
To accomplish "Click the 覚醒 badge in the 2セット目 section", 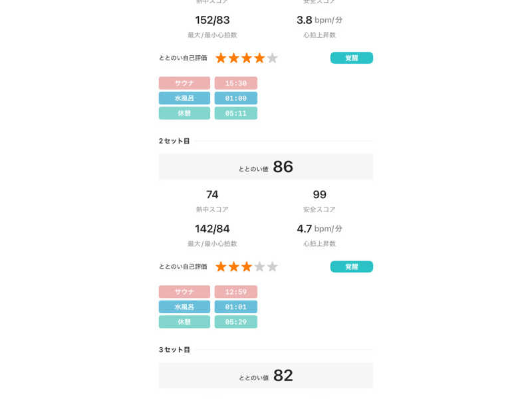I will pyautogui.click(x=351, y=267).
